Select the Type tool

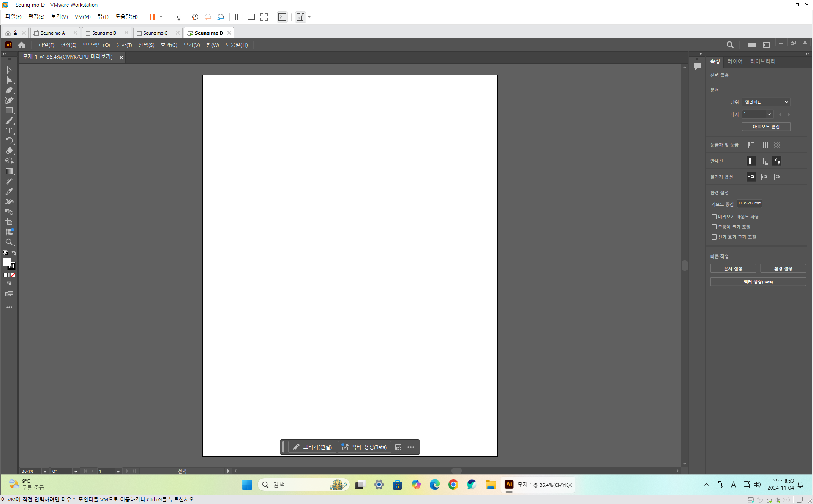pos(9,131)
